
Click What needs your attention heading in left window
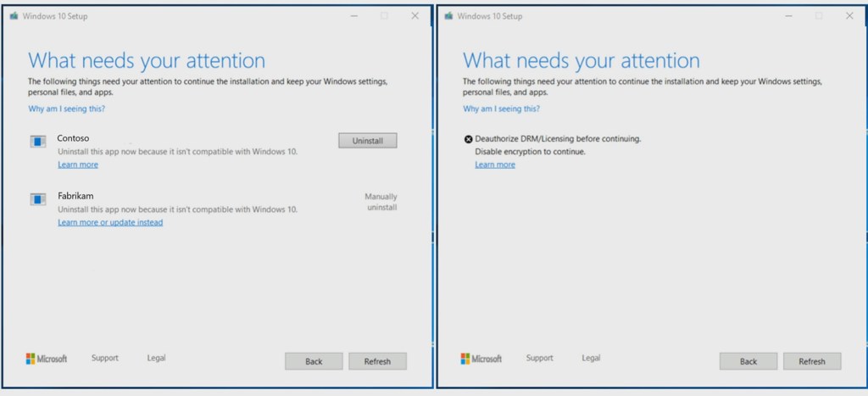(147, 60)
